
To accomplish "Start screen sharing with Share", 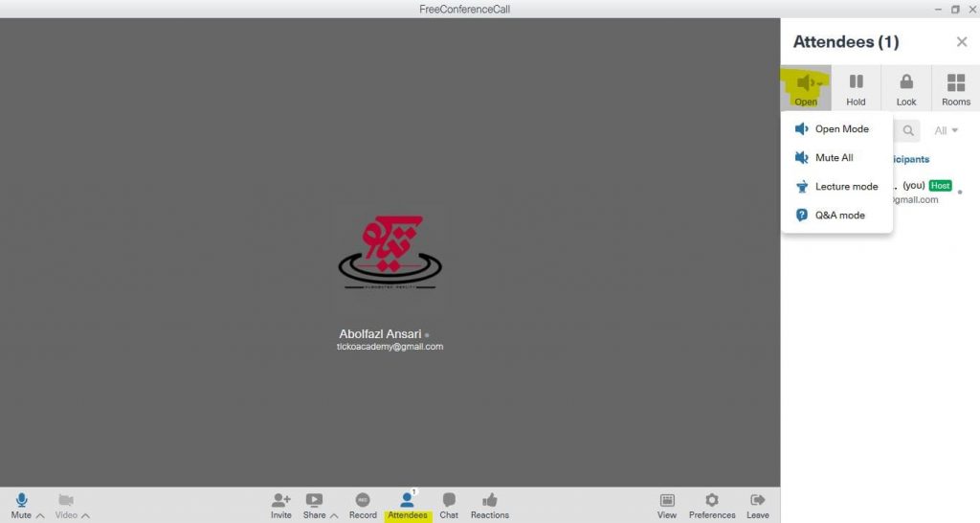I will click(x=314, y=506).
